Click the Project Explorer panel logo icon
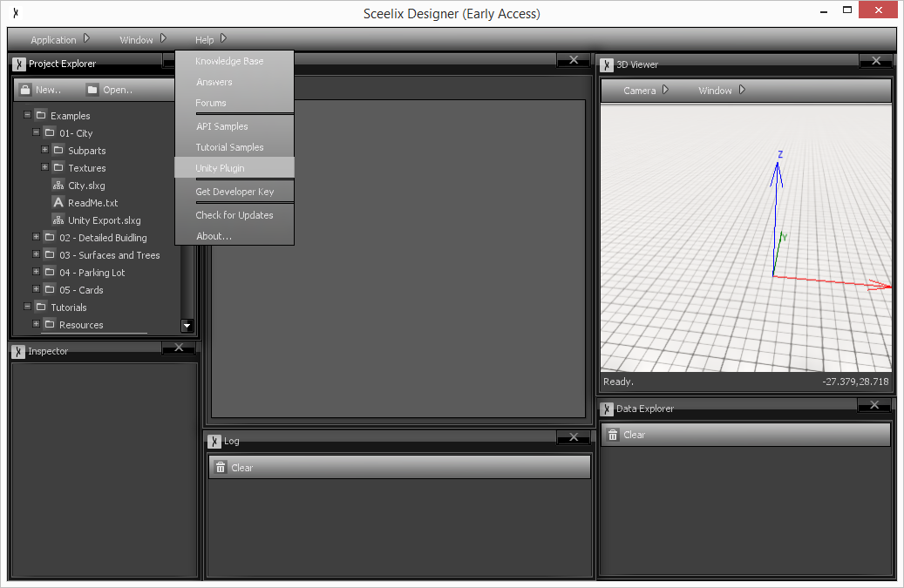Image resolution: width=904 pixels, height=588 pixels. click(19, 64)
